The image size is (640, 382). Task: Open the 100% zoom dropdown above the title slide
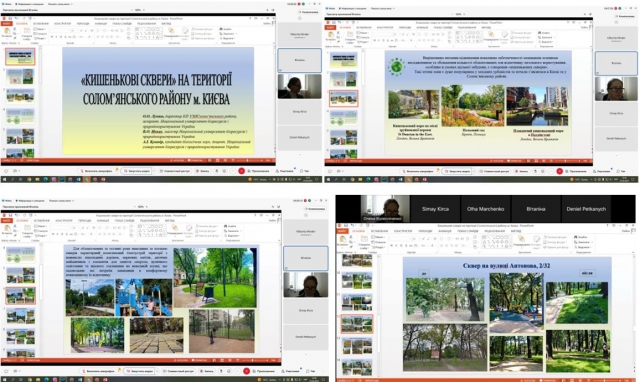tap(138, 10)
